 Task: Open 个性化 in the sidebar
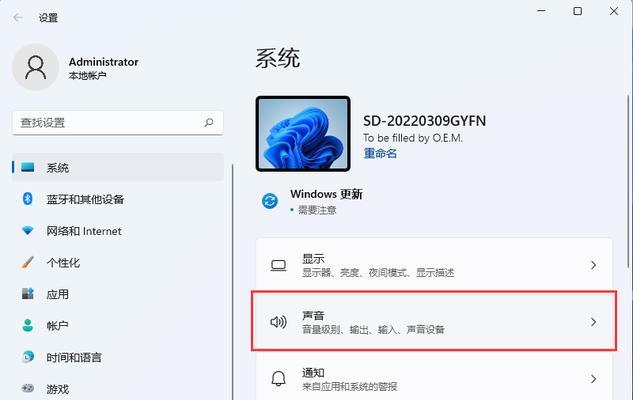point(118,263)
